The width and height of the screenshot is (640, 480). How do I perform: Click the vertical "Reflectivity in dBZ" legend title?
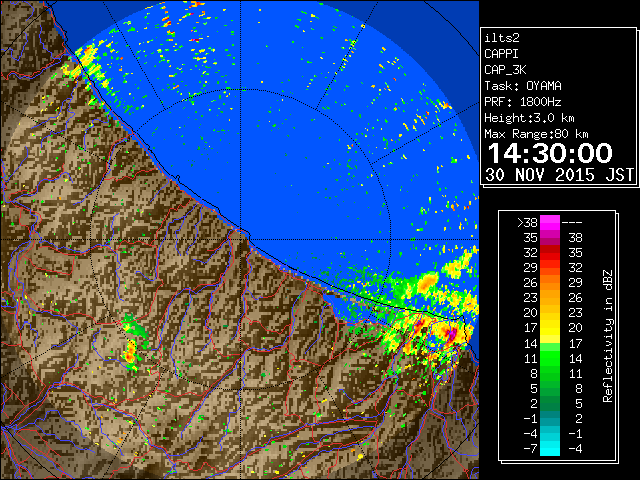608,336
